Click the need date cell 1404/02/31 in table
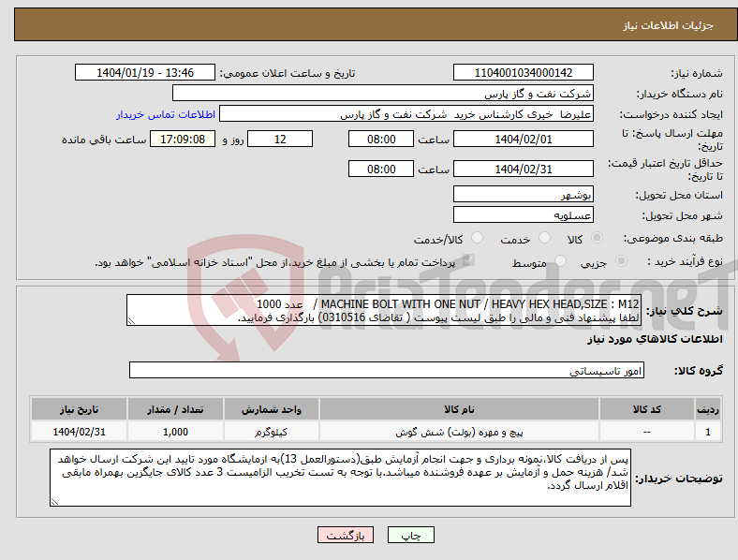The height and width of the screenshot is (560, 738). coord(79,432)
